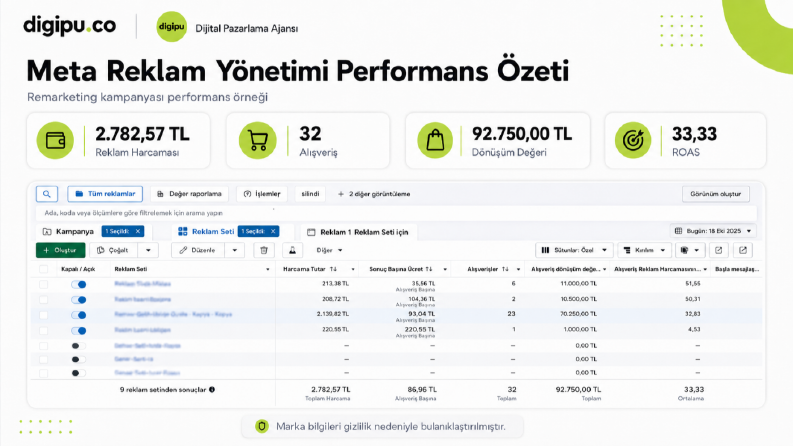Open Alışveriş dönüşüm değeri column dropdown arrow
This screenshot has width=793, height=446.
coord(604,269)
